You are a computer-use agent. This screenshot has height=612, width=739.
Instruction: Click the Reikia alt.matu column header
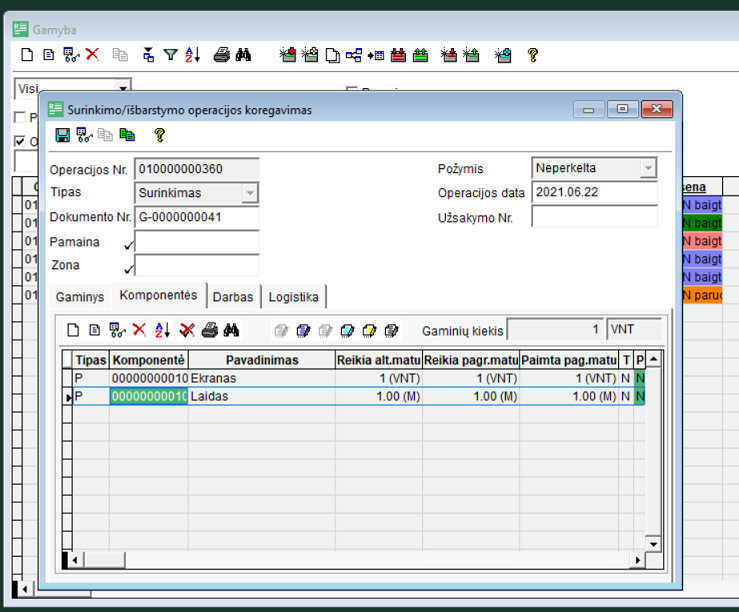pos(379,360)
